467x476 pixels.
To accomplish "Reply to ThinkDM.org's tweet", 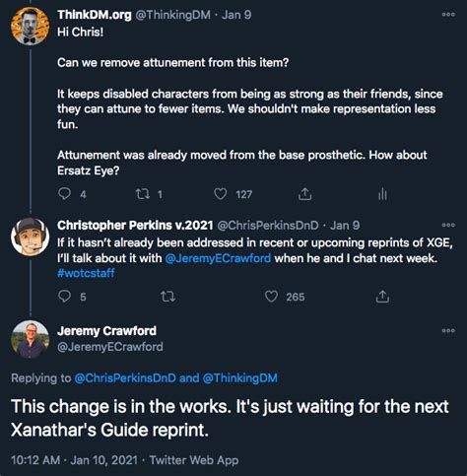I will pos(64,194).
